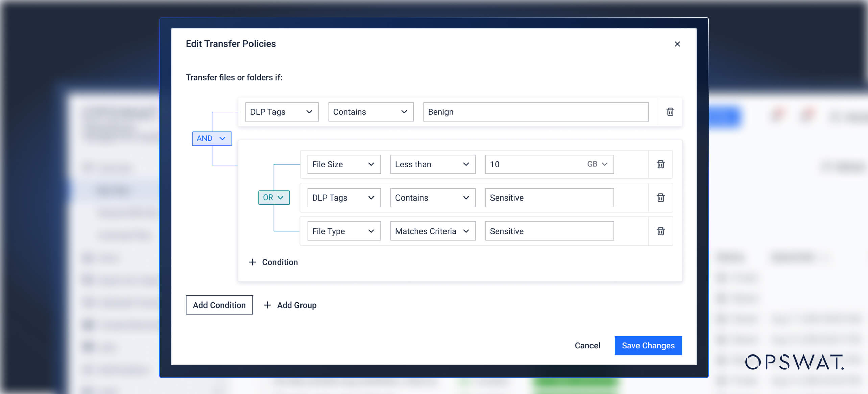Remove the File Type condition
The width and height of the screenshot is (868, 394).
point(660,231)
